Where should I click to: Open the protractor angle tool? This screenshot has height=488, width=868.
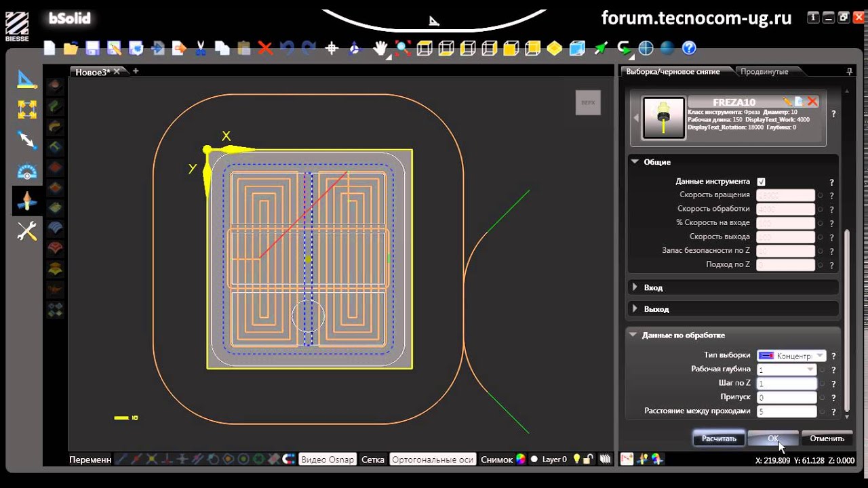27,171
